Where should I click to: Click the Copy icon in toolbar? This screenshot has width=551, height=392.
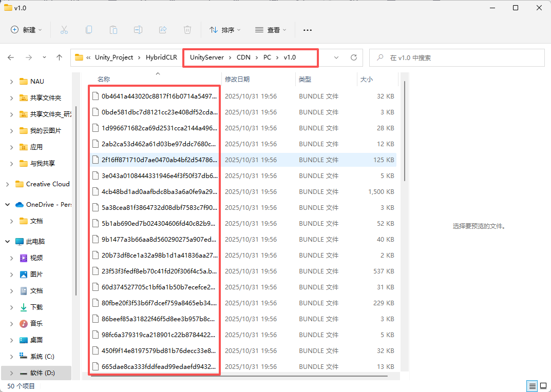pos(88,30)
